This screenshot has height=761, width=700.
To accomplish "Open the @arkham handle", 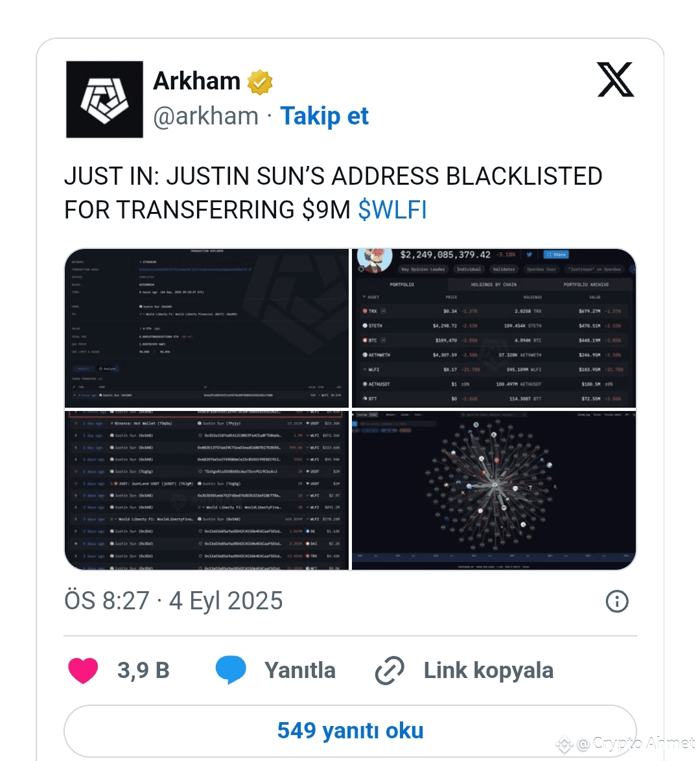I will (206, 117).
